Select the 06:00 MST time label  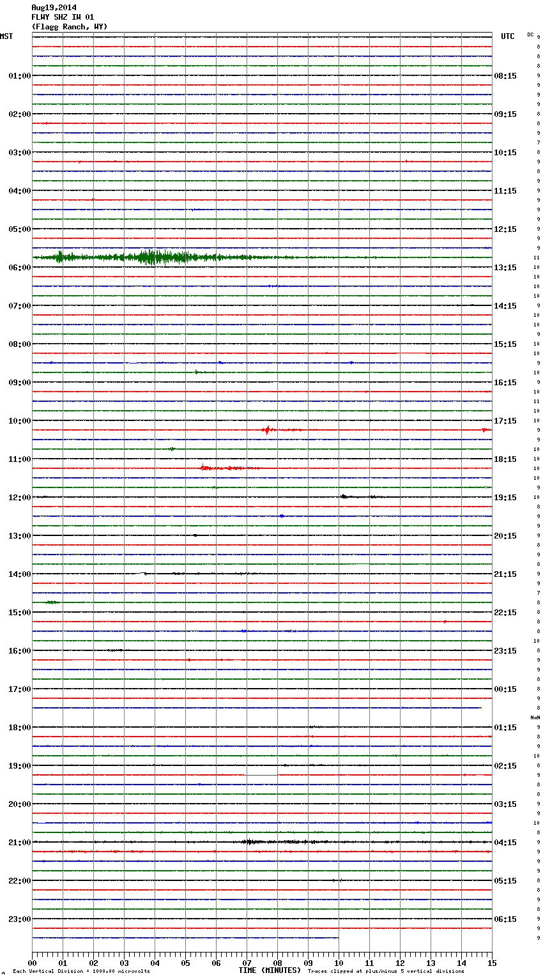(19, 268)
